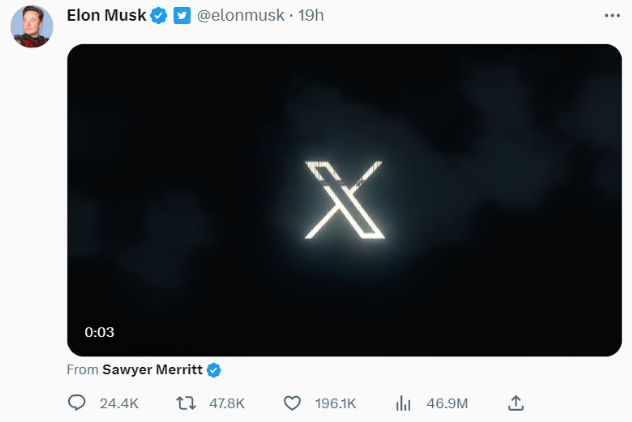Image resolution: width=632 pixels, height=422 pixels.
Task: Click the share upload icon
Action: point(516,403)
